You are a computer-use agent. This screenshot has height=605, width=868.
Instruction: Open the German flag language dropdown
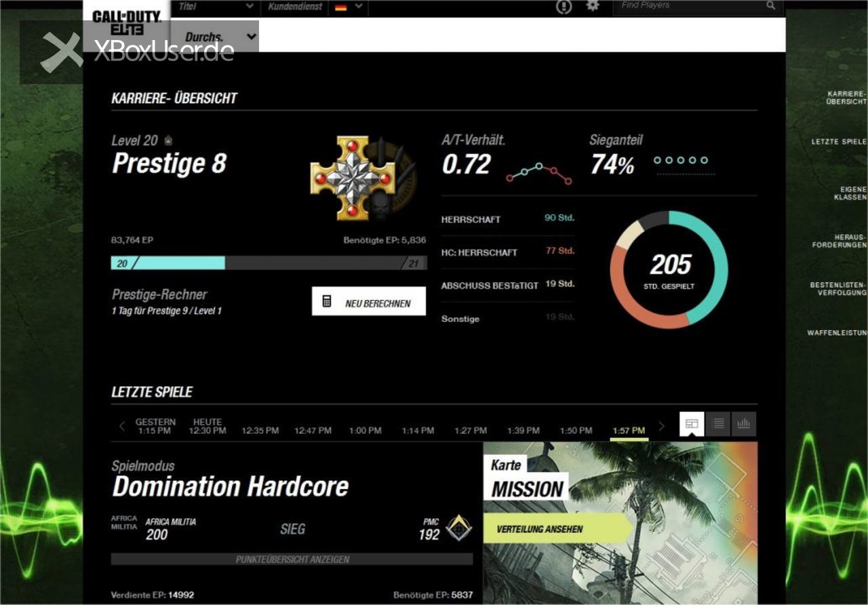[x=349, y=6]
